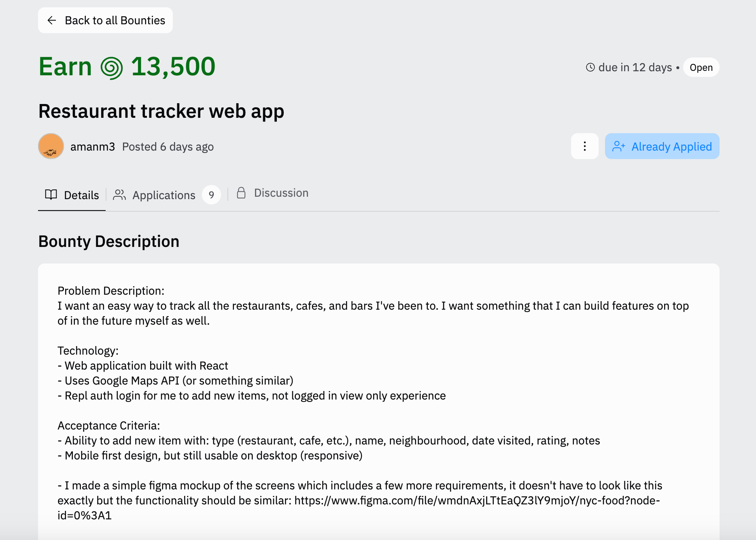Select the Details tab label
The height and width of the screenshot is (540, 756).
click(x=81, y=195)
